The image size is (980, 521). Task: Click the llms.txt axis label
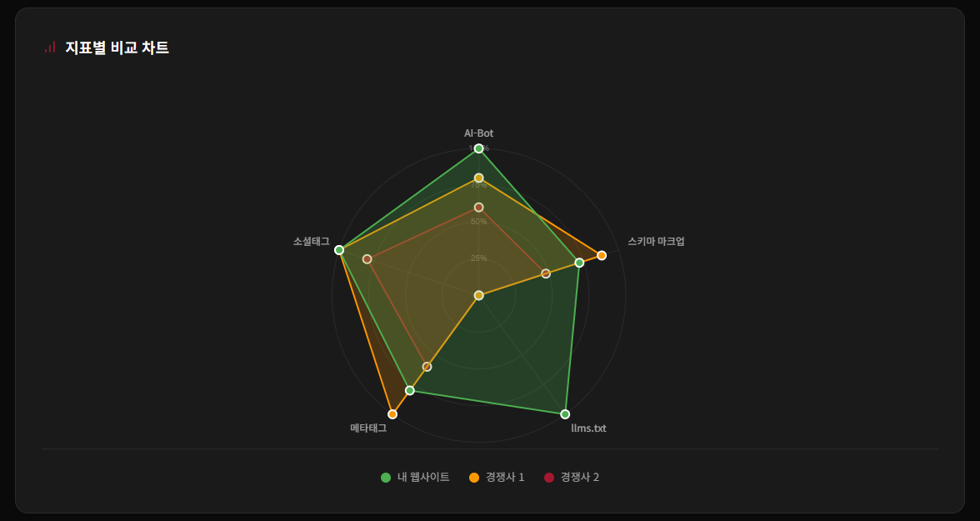point(588,428)
